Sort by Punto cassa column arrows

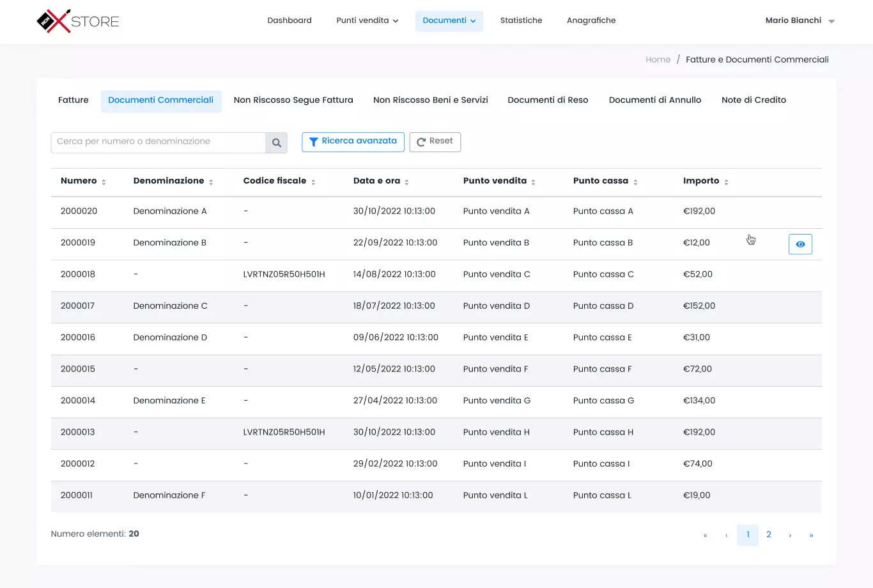pyautogui.click(x=635, y=182)
